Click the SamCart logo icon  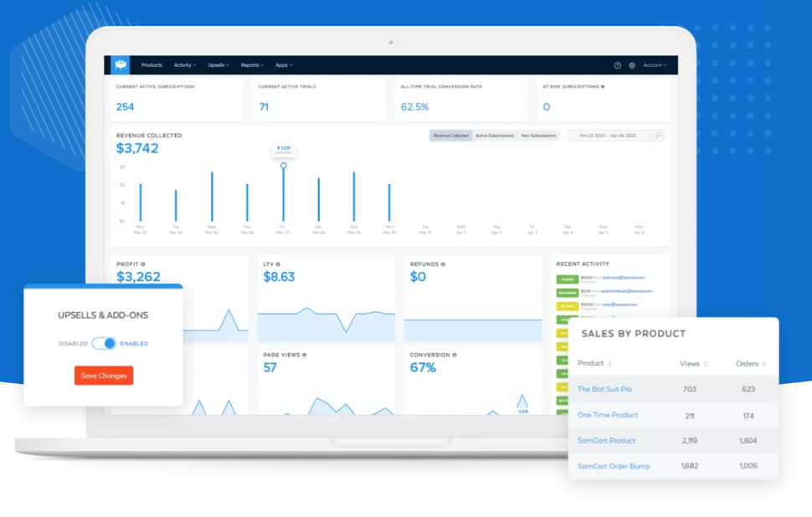[x=121, y=64]
